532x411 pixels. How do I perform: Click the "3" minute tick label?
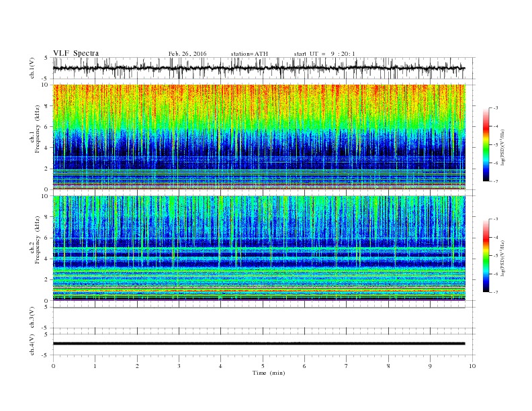(179, 366)
